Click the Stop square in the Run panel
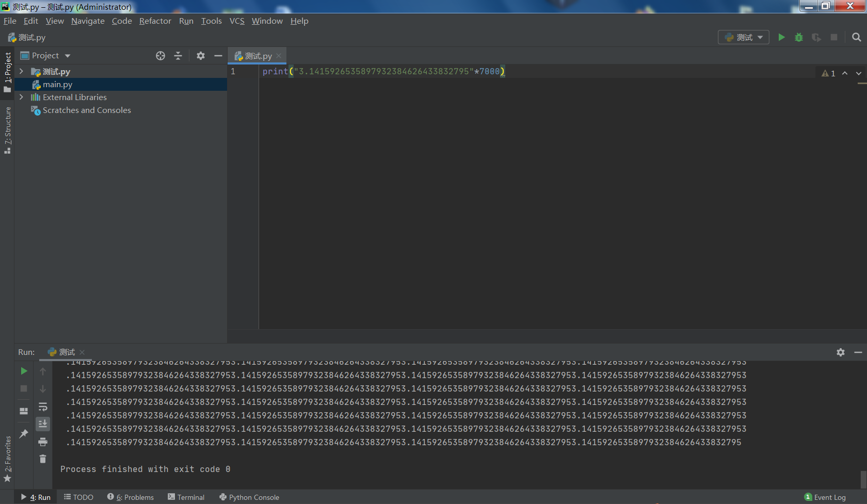The image size is (867, 504). [x=24, y=388]
